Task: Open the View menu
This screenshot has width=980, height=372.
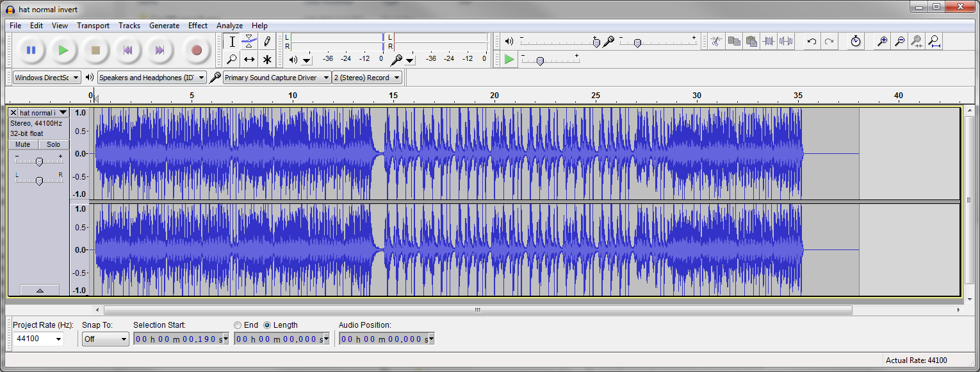Action: (60, 26)
